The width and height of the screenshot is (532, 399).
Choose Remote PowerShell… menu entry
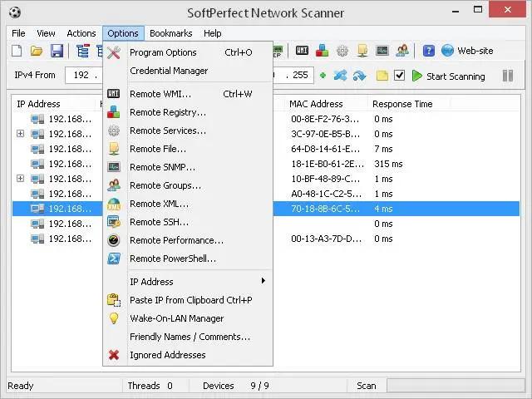188,259
